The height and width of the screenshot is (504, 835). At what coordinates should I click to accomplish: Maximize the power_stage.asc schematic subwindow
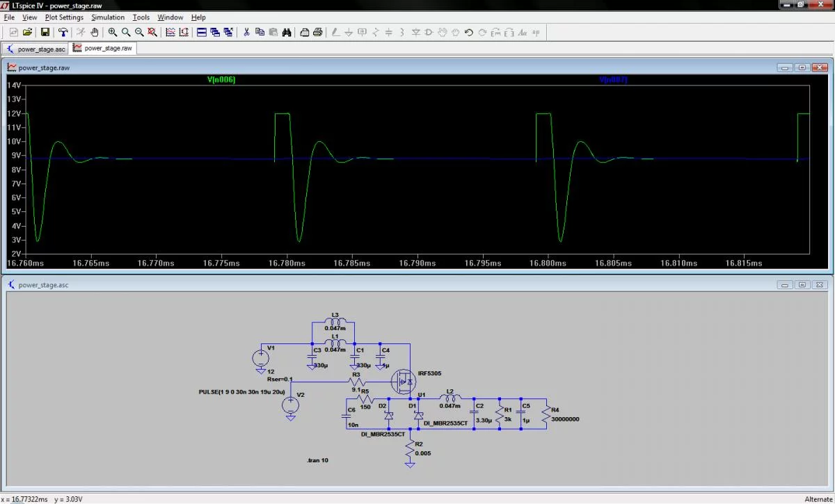pos(802,284)
